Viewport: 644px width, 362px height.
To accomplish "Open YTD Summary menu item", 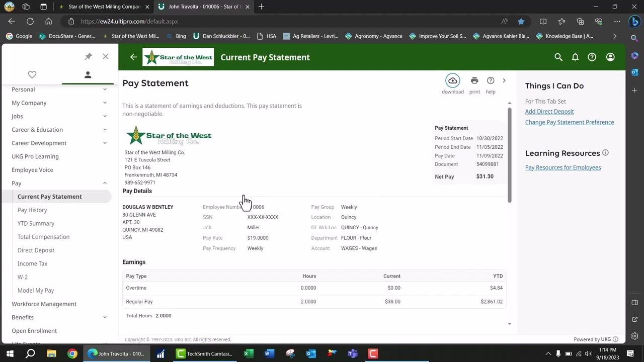I will click(36, 223).
